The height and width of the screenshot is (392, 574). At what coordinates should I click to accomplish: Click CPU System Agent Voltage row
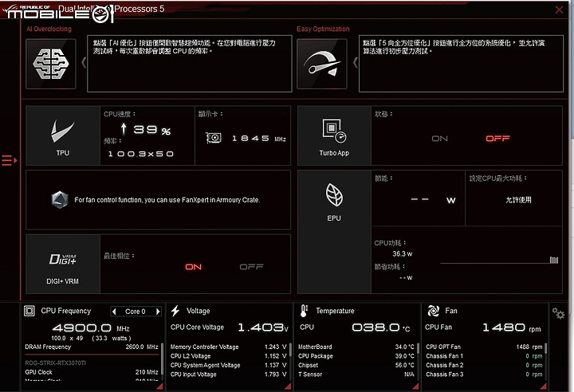point(229,365)
